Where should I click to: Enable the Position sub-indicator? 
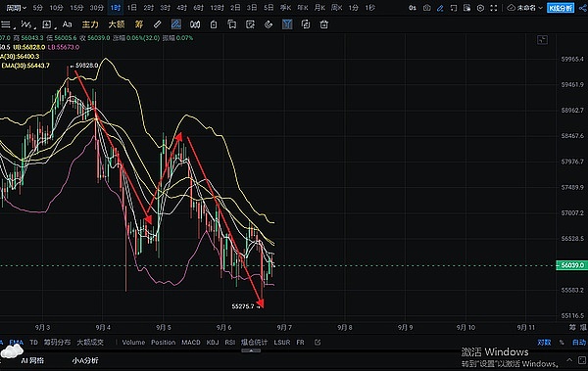[x=163, y=343]
